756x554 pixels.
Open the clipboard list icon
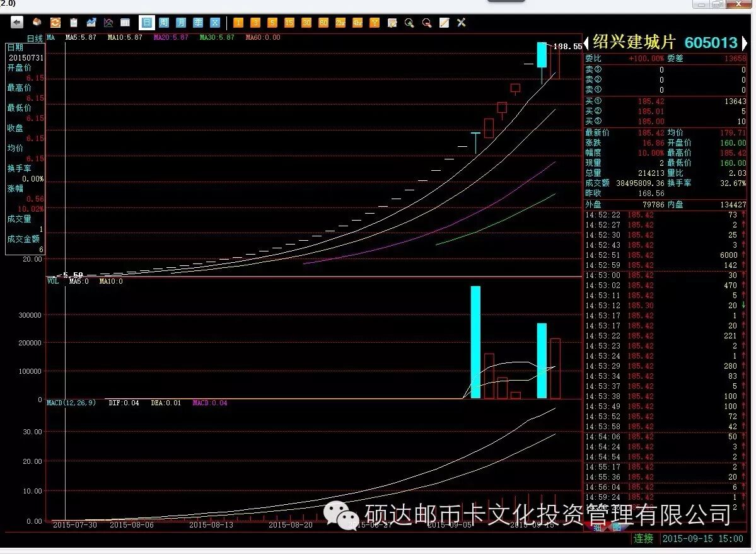point(73,23)
